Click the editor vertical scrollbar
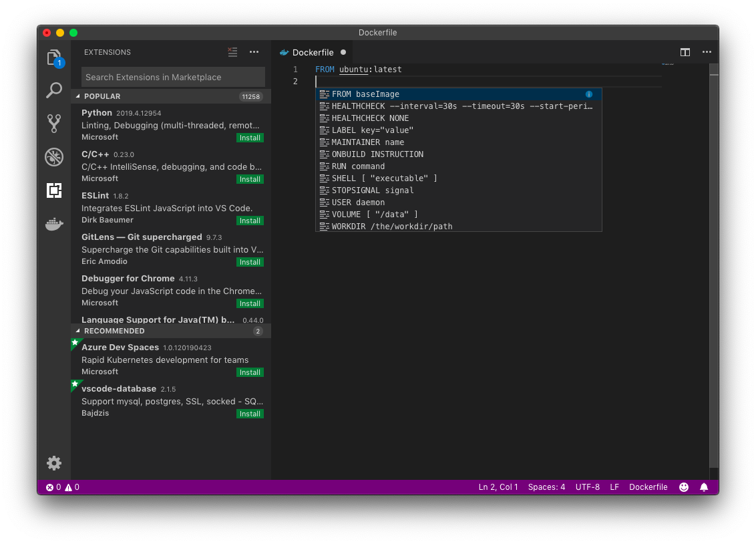The image size is (756, 544). point(714,265)
